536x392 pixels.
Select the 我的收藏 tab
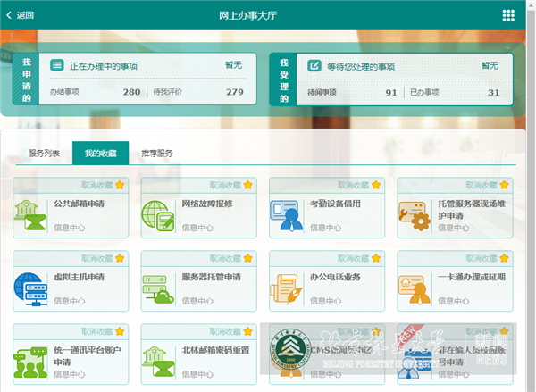tap(100, 154)
